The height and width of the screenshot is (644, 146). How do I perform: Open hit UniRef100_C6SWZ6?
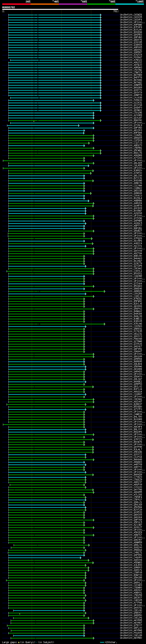[x=131, y=15]
